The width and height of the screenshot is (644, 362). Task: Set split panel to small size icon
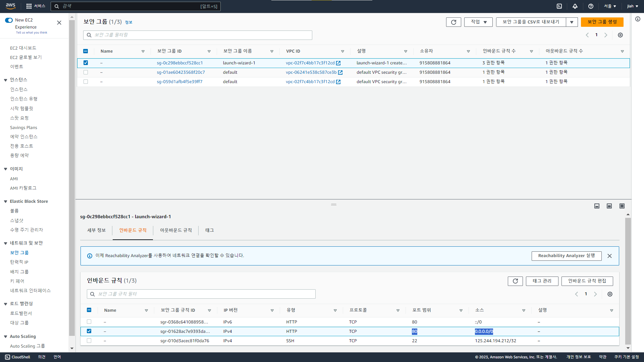(597, 206)
